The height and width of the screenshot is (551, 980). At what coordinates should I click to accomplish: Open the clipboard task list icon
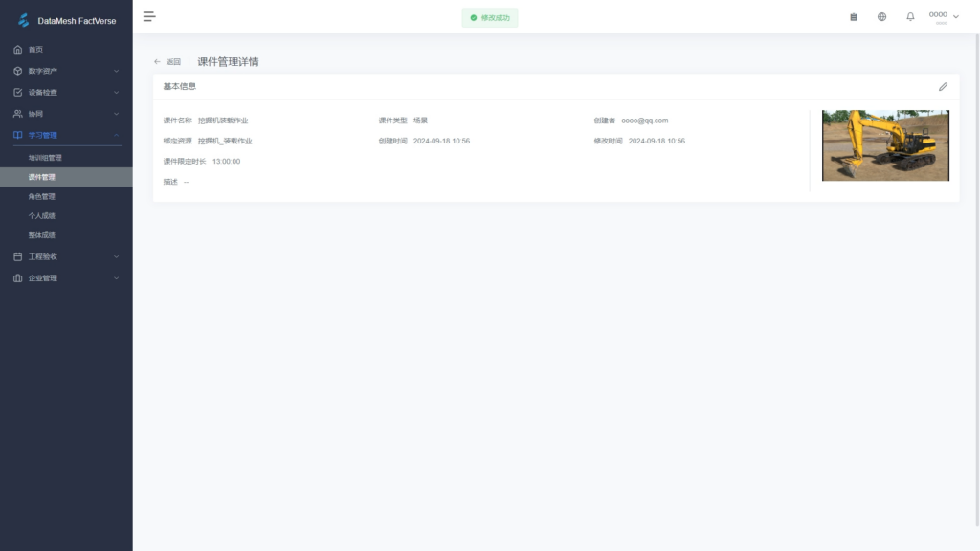coord(854,17)
